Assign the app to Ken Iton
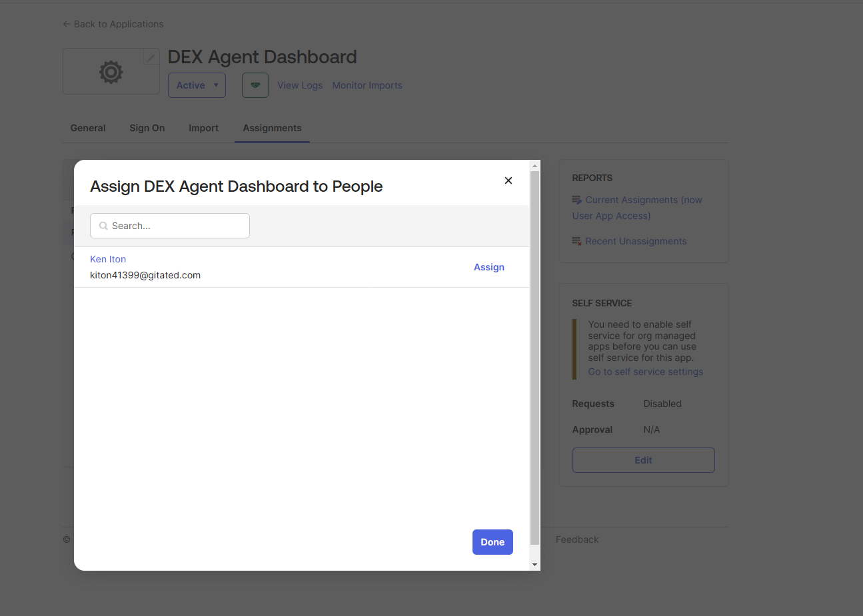The image size is (863, 616). click(488, 267)
